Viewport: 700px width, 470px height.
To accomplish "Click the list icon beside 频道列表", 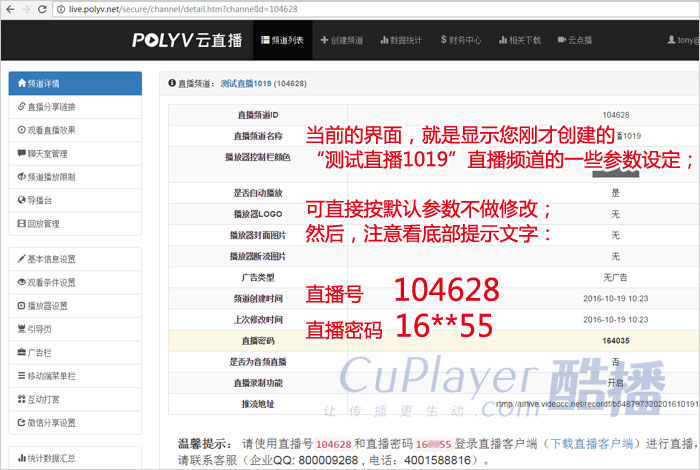I will (265, 40).
